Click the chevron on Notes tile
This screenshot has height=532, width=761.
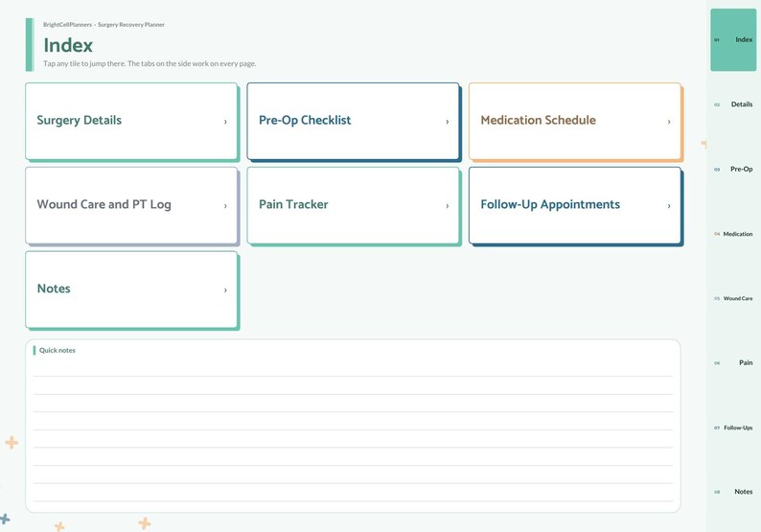pos(225,290)
